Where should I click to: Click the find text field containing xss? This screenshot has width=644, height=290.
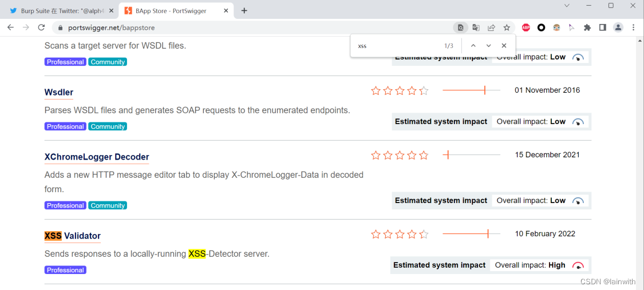pyautogui.click(x=396, y=46)
